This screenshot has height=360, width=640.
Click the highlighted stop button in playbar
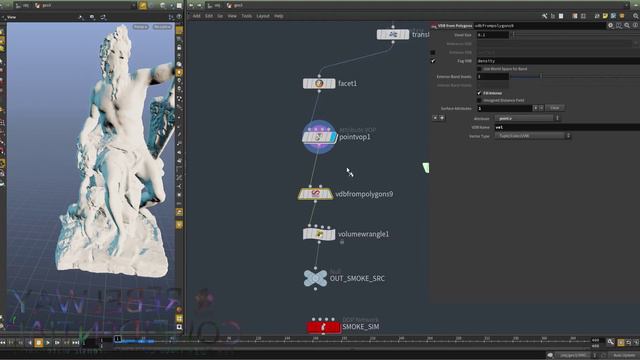tap(39, 343)
